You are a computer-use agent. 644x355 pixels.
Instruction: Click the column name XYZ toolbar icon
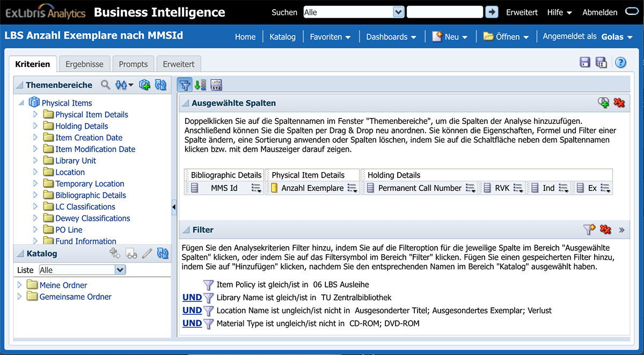(216, 85)
